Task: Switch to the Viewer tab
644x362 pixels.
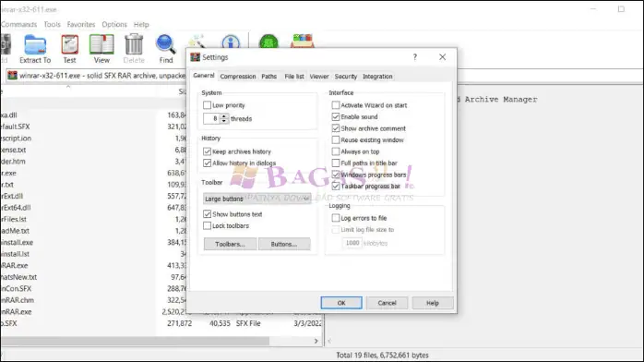Action: point(319,77)
